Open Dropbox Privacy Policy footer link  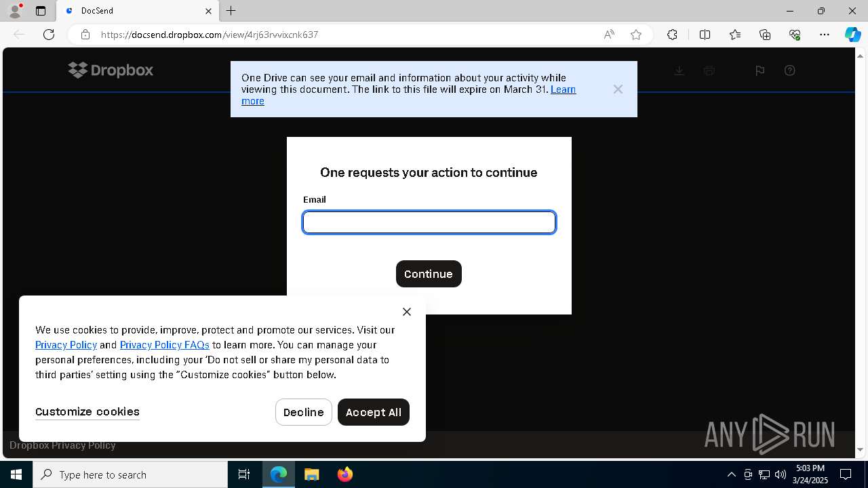(62, 445)
